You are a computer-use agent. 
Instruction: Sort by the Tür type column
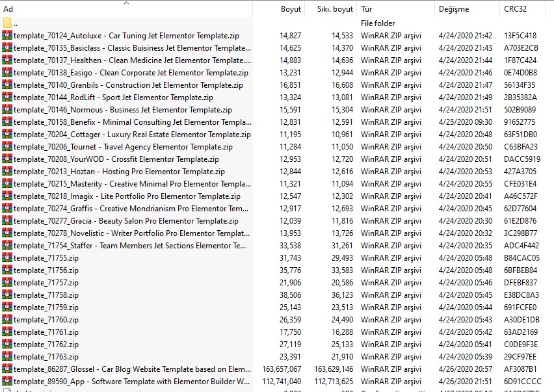point(367,10)
